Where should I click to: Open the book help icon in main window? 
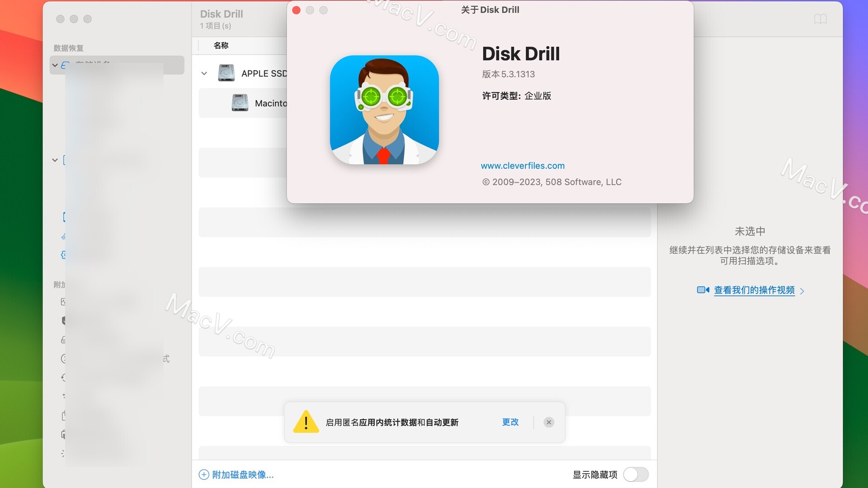[x=820, y=19]
